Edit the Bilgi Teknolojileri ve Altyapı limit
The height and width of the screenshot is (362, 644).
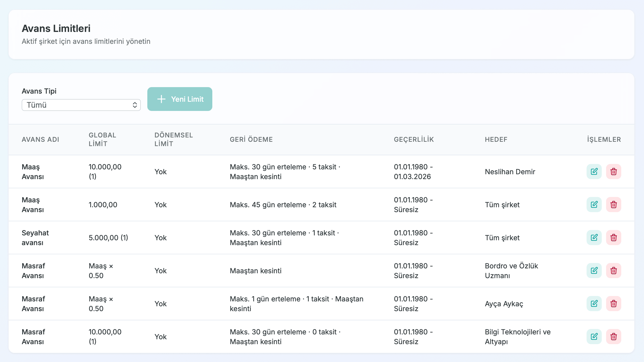tap(594, 337)
